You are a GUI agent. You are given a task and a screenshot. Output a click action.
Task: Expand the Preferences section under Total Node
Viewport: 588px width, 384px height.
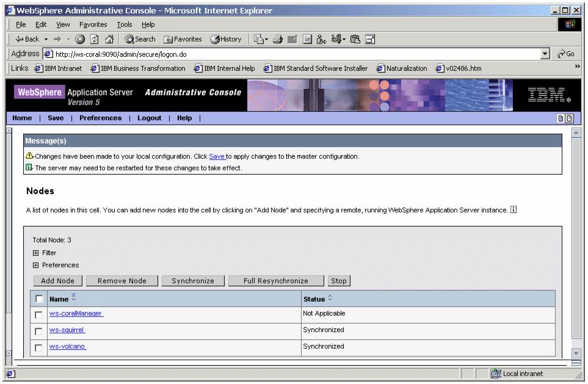point(35,266)
